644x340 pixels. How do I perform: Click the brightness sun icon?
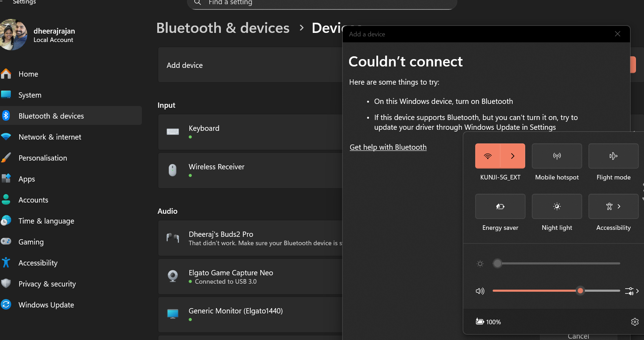click(x=480, y=264)
